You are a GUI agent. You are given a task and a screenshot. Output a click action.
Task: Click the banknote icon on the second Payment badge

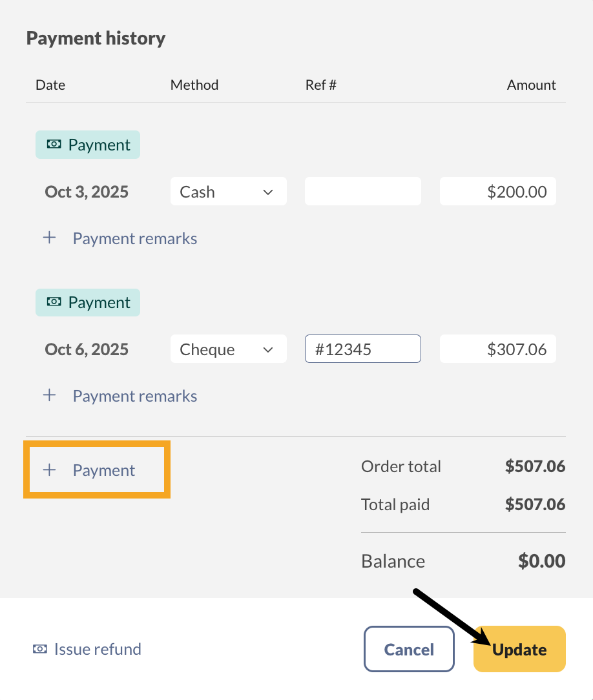coord(55,302)
